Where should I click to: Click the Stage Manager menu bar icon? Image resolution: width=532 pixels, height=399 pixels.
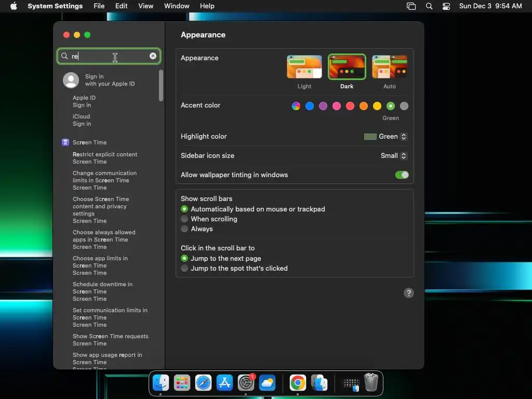tap(411, 6)
